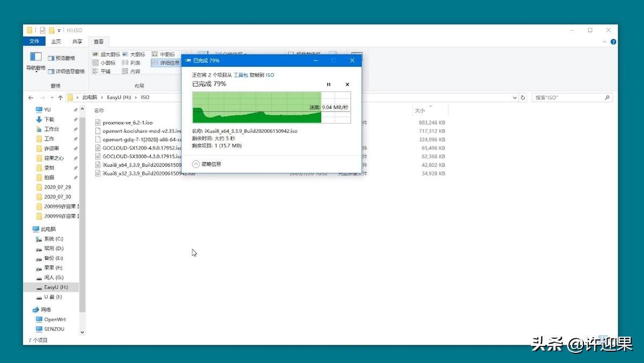
Task: Switch layout to 小图标
Action: coord(104,63)
